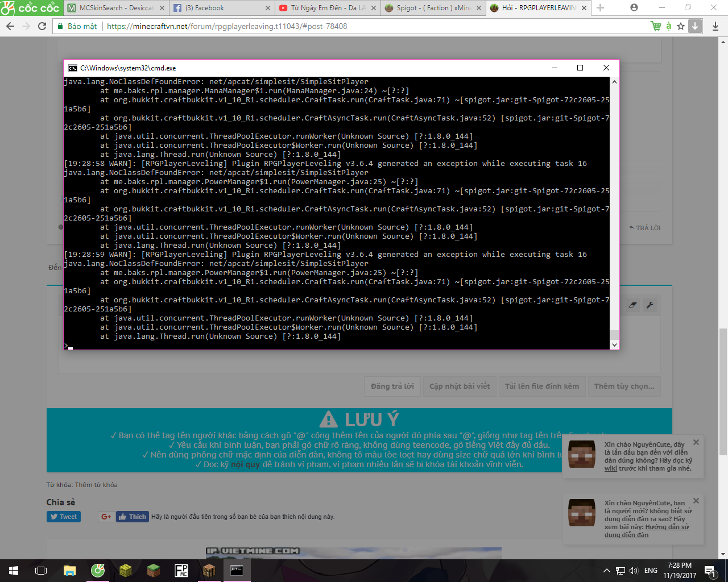Open Windows Start menu
The image size is (728, 582).
(14, 571)
